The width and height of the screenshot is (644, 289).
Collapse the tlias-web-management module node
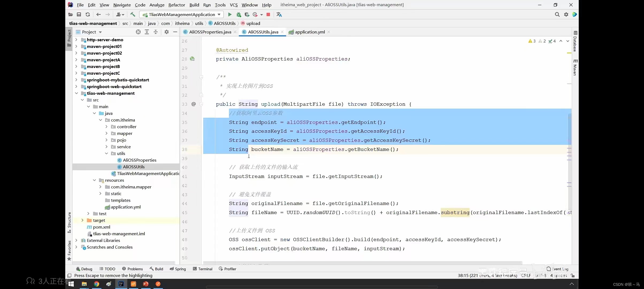[x=76, y=93]
